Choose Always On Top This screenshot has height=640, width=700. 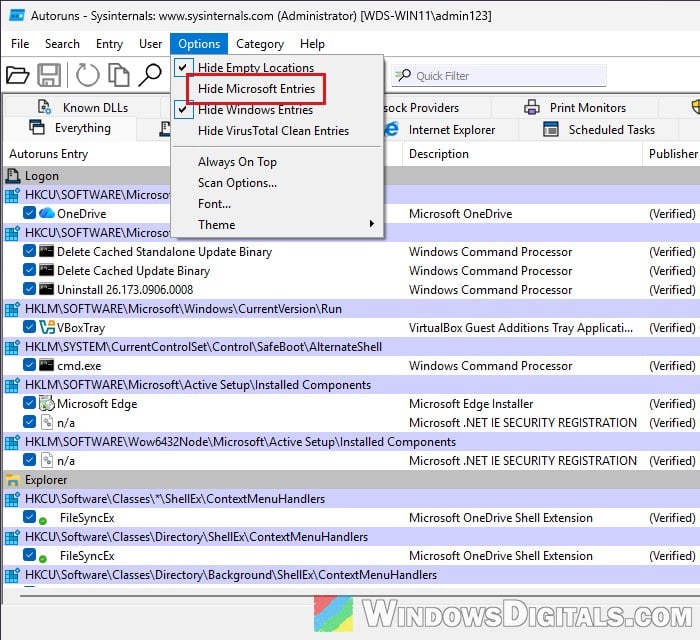pyautogui.click(x=277, y=162)
